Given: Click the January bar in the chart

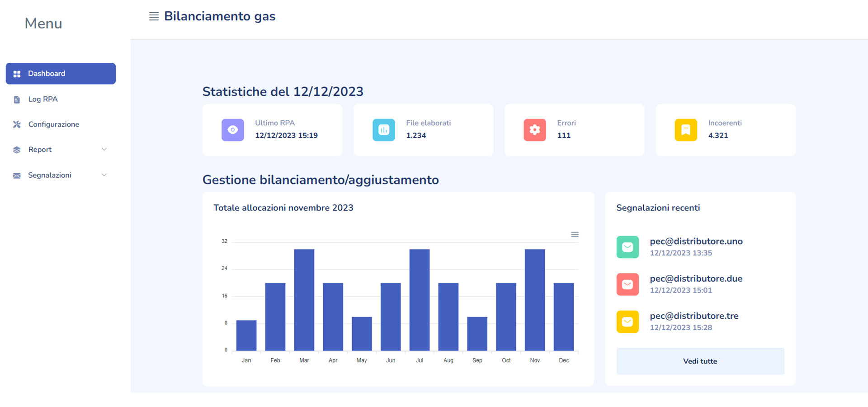Looking at the screenshot, I should pyautogui.click(x=246, y=335).
